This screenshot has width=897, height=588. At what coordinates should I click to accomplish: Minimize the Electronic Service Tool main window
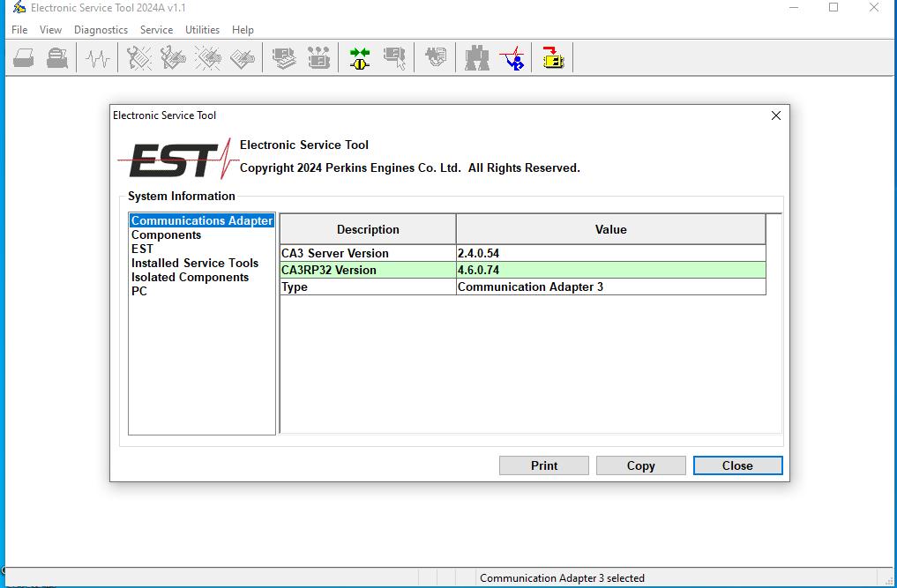tap(794, 7)
